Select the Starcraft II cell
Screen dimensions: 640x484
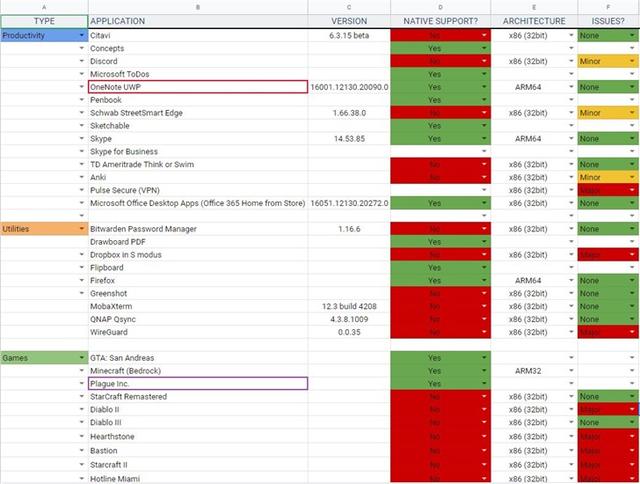[198, 465]
